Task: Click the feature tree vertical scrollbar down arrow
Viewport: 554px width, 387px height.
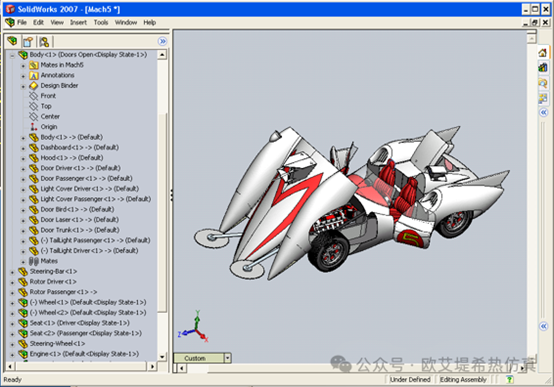Action: [162, 357]
